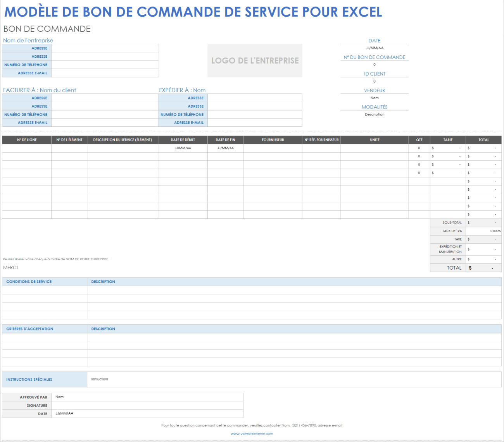504x442 pixels.
Task: Select the MODALITÉS description cell
Action: (x=374, y=114)
